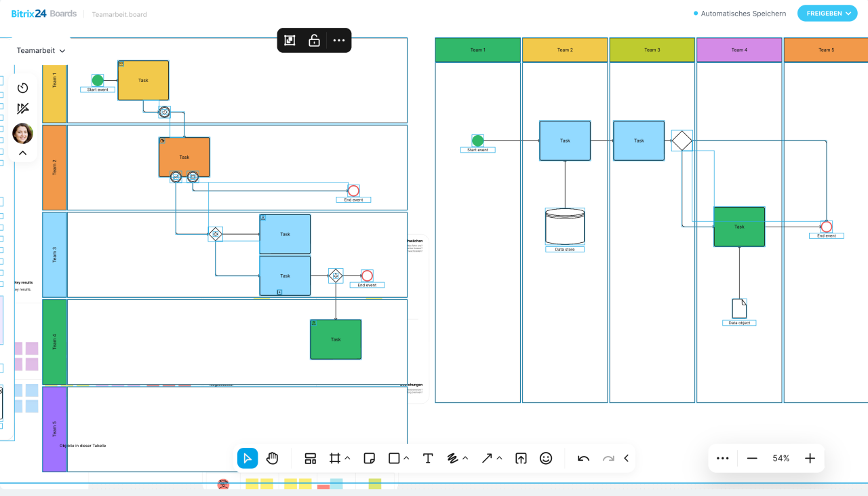This screenshot has height=496, width=868.
Task: Select the timer event below the yellow Task
Action: tap(164, 112)
